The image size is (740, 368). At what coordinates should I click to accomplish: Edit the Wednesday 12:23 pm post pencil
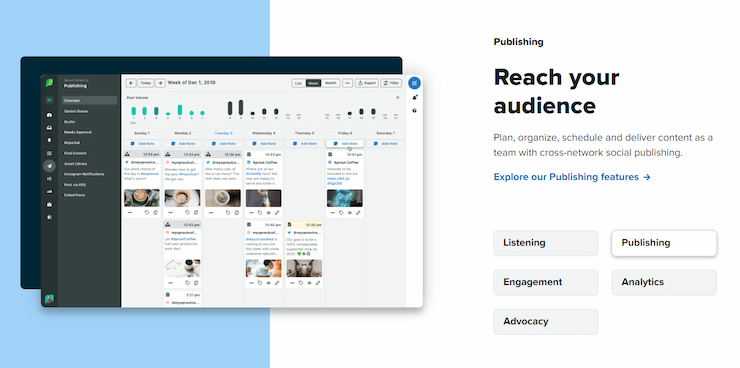(x=277, y=213)
